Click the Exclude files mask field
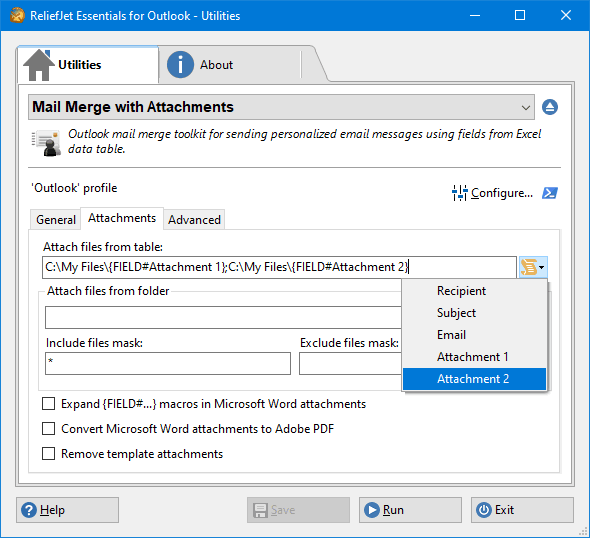Image resolution: width=590 pixels, height=538 pixels. coord(350,363)
